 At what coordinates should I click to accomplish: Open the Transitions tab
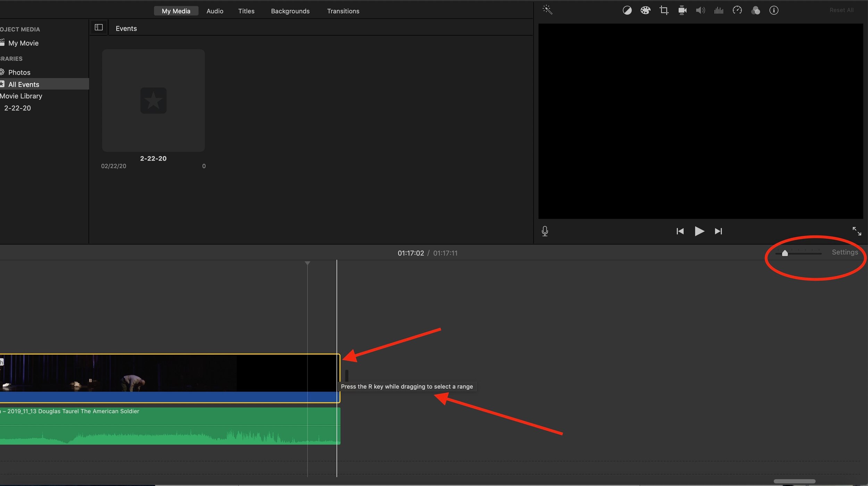pyautogui.click(x=343, y=11)
